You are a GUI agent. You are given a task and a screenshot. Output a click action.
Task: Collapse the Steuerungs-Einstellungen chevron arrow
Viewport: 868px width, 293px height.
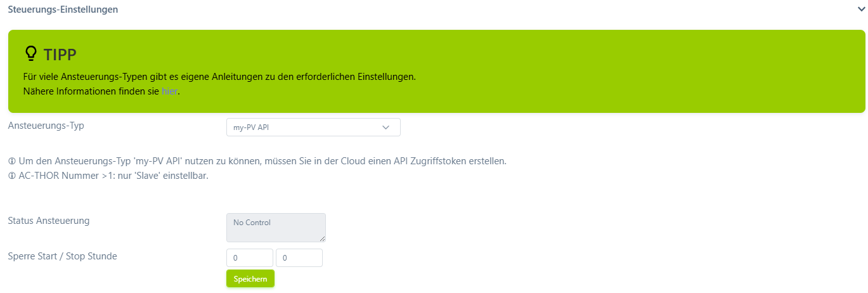tap(860, 10)
